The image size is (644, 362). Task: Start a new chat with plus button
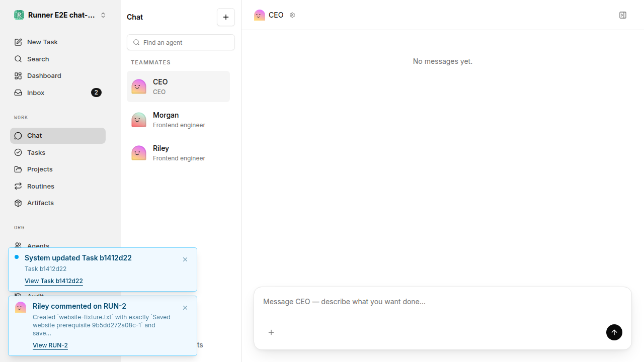(226, 17)
